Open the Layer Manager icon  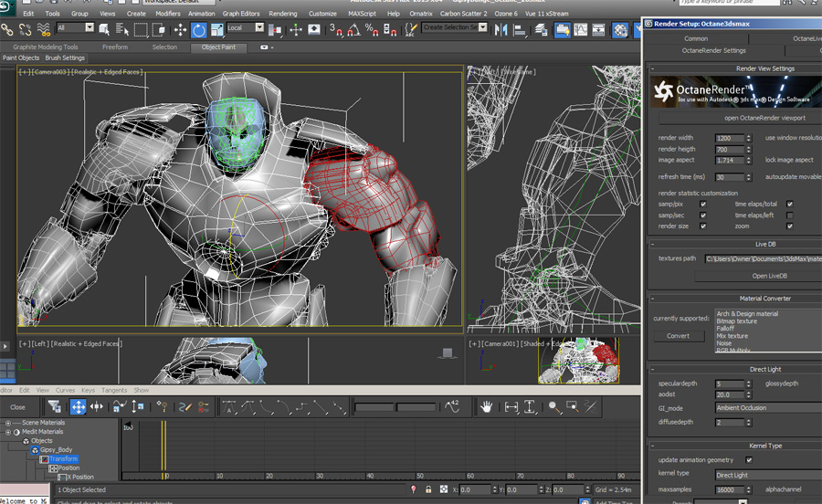(541, 30)
